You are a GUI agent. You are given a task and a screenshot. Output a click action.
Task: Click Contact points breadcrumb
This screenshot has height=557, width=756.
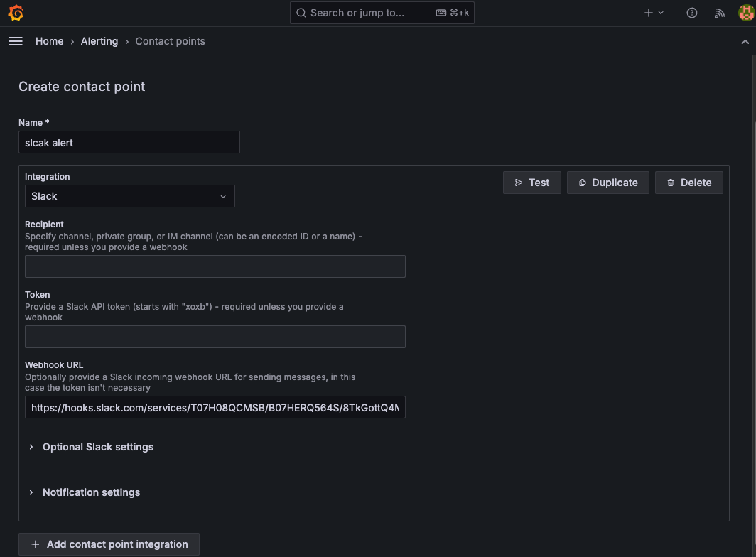coord(171,41)
